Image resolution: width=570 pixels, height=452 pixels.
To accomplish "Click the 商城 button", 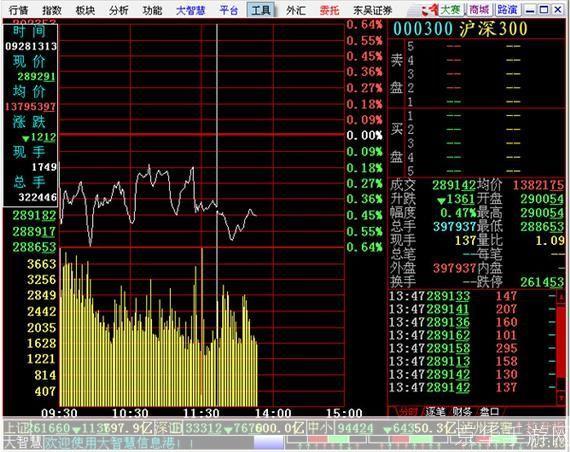I will (x=479, y=9).
